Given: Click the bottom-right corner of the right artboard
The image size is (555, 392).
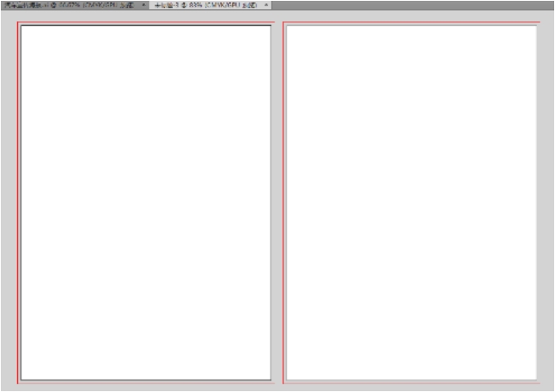Looking at the screenshot, I should (536, 380).
